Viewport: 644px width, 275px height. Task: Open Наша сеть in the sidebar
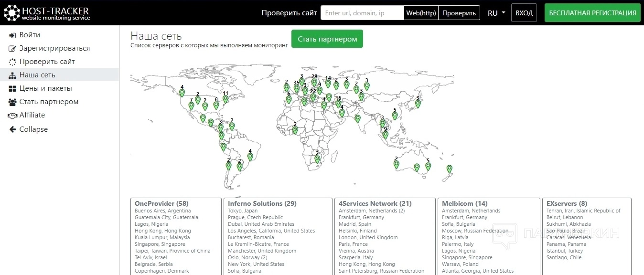(37, 75)
